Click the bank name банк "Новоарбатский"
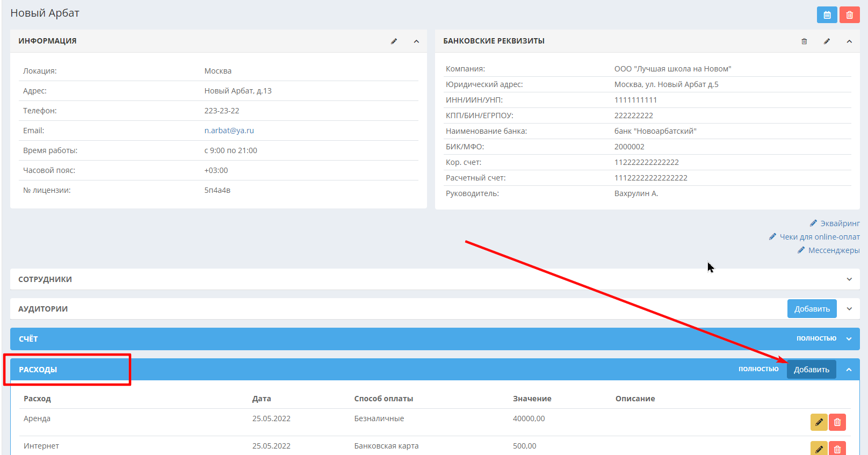Viewport: 868px width, 455px height. (x=655, y=131)
